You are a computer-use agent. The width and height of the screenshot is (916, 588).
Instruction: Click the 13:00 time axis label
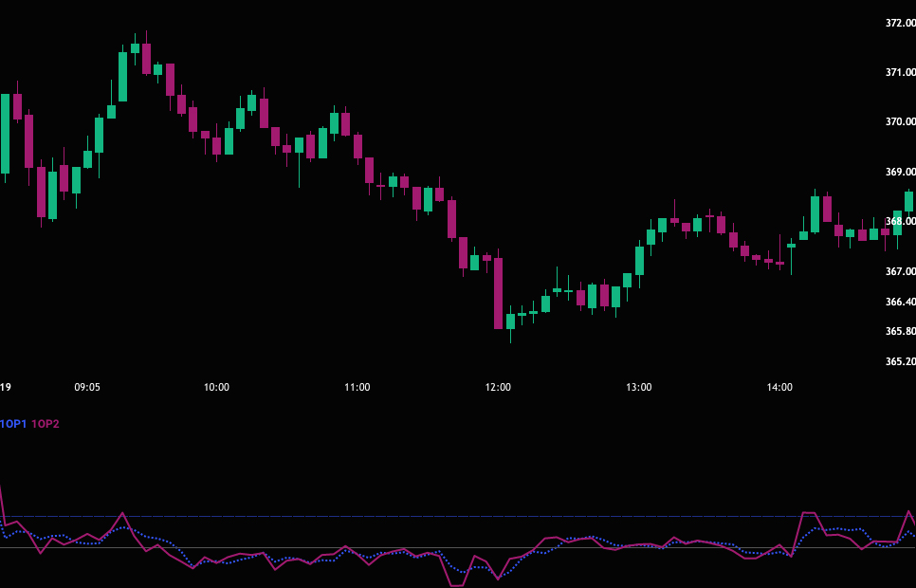pyautogui.click(x=638, y=387)
